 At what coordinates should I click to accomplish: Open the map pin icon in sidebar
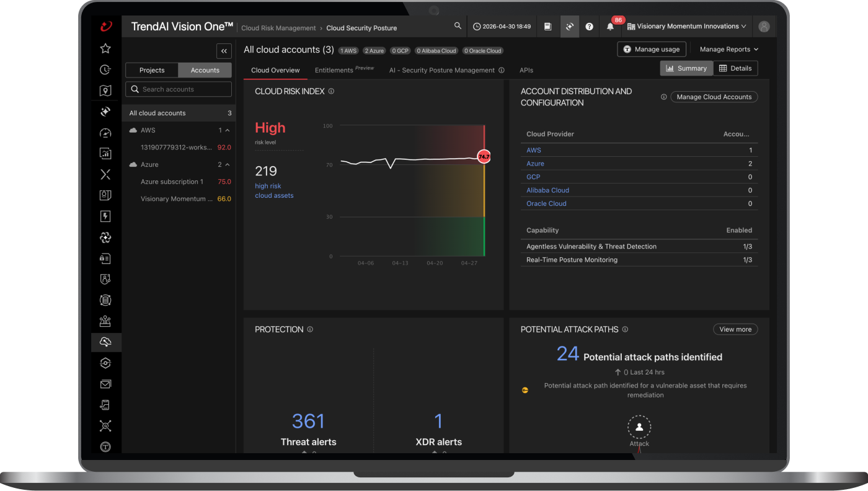(105, 91)
